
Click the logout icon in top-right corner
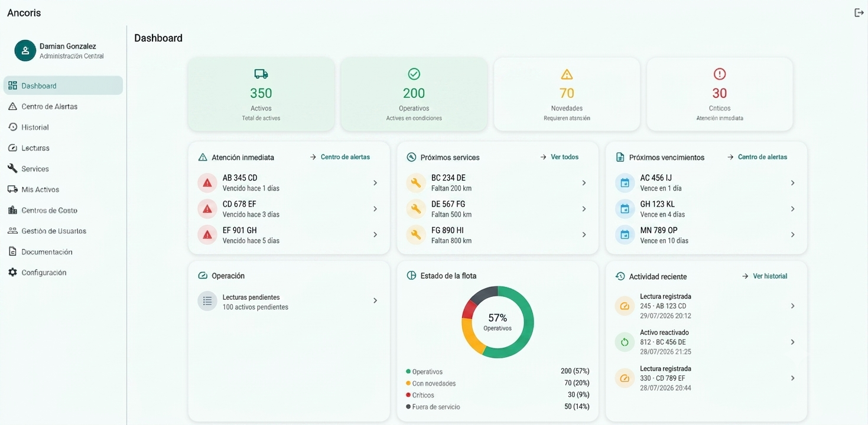859,13
